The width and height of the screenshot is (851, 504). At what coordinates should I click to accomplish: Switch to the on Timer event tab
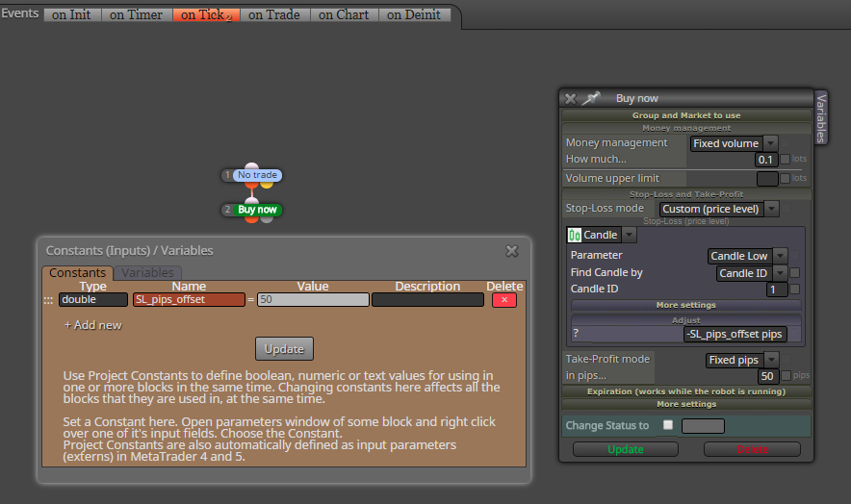[x=137, y=15]
